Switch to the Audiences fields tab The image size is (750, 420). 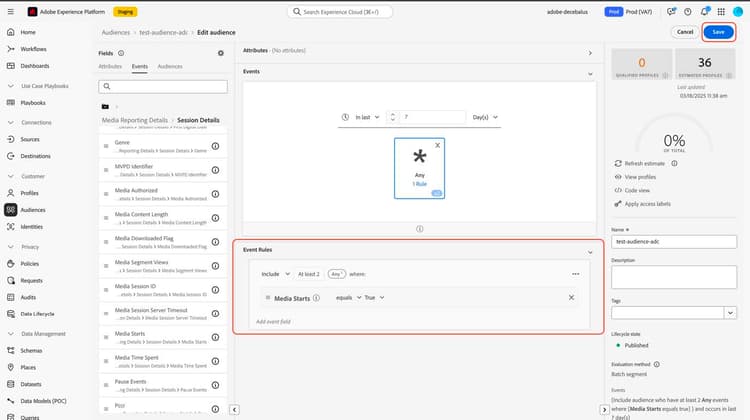[170, 66]
